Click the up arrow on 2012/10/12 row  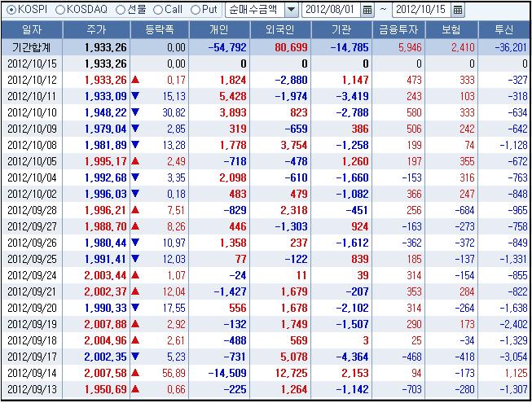pos(135,80)
